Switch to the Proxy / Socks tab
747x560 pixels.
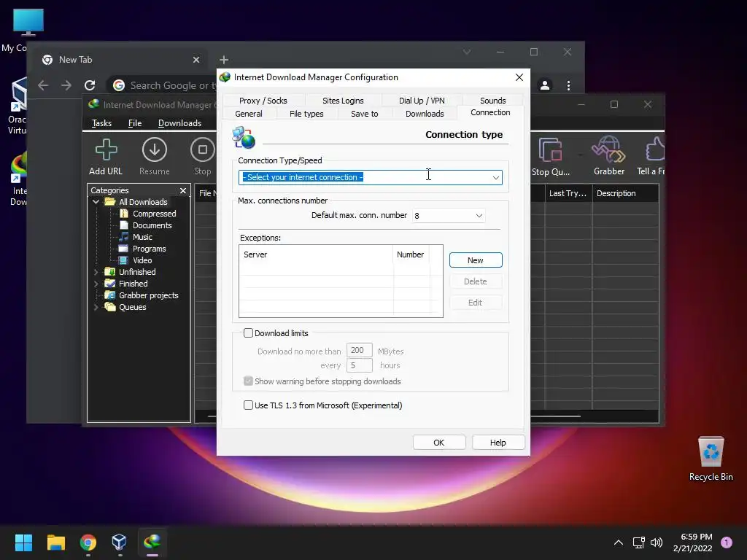point(263,101)
